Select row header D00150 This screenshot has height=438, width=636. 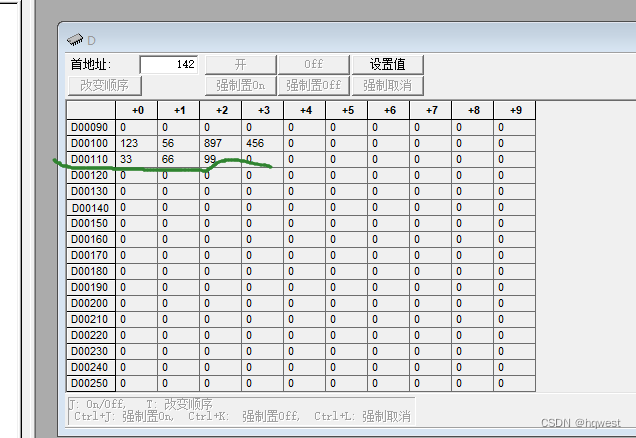[91, 223]
